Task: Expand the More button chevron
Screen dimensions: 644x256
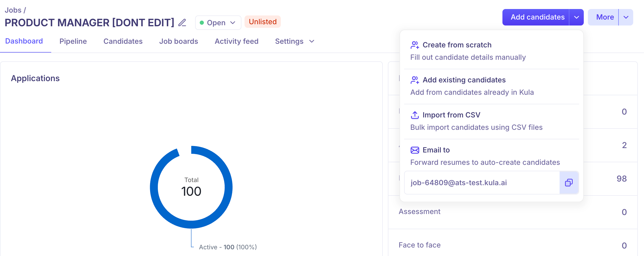Action: (626, 17)
